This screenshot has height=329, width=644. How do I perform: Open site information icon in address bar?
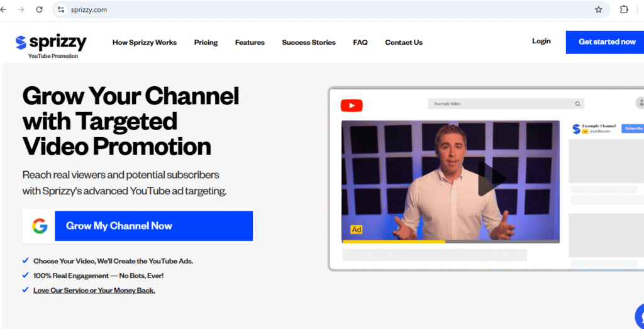coord(61,9)
